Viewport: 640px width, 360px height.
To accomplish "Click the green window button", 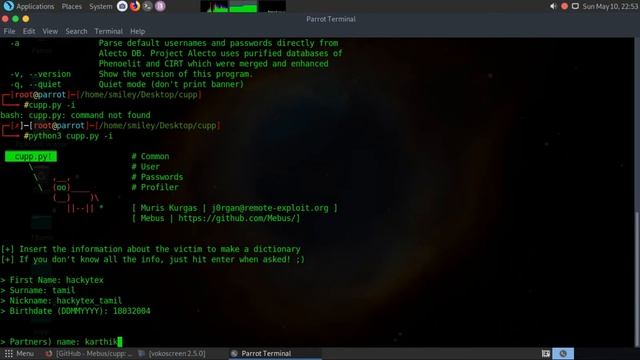I will tap(16, 19).
